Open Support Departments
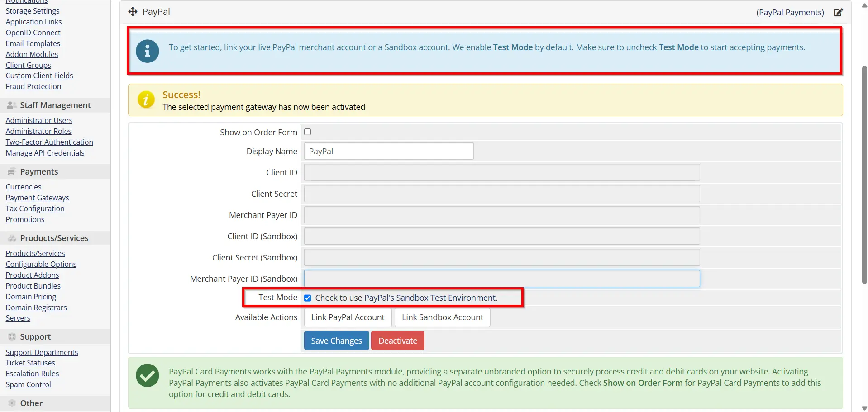The height and width of the screenshot is (412, 868). click(x=42, y=352)
